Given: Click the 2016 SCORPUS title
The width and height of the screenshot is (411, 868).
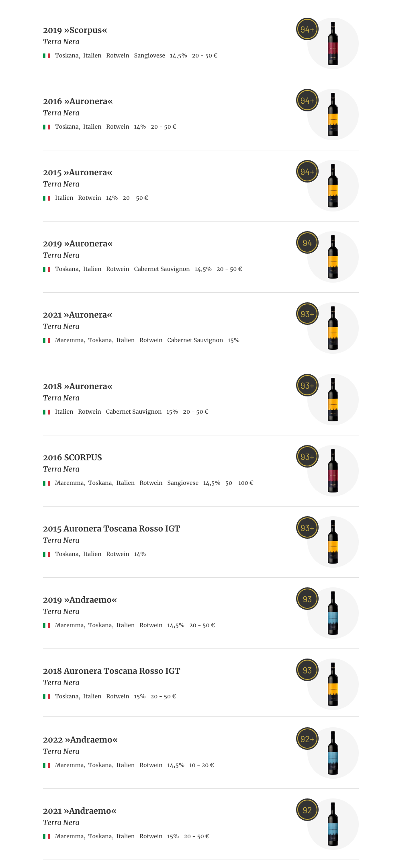Looking at the screenshot, I should tap(72, 458).
